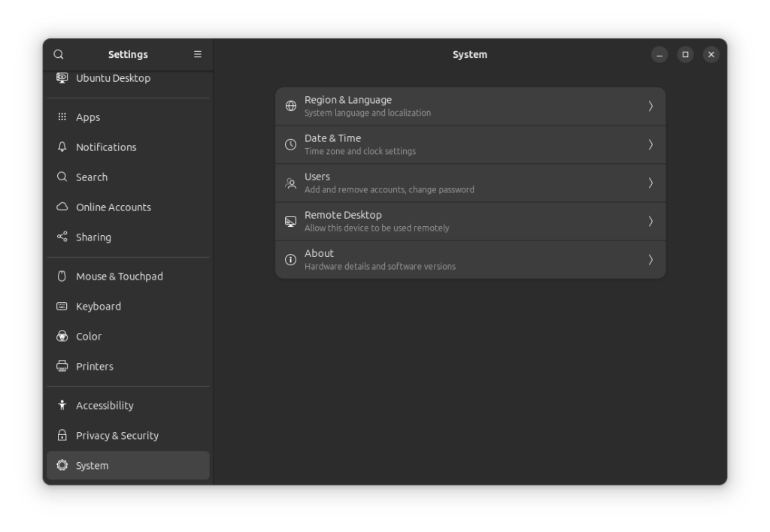Image resolution: width=770 pixels, height=532 pixels.
Task: Click the chevron on the Users row
Action: coord(650,183)
